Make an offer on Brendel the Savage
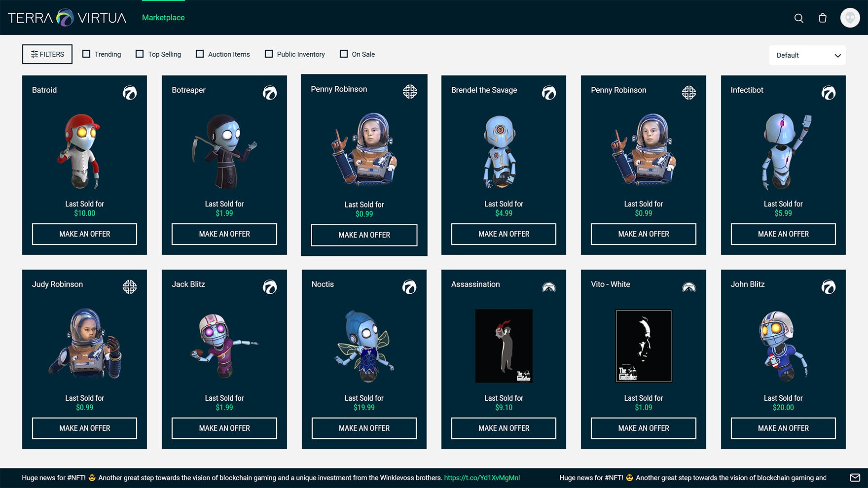This screenshot has height=488, width=868. [x=504, y=234]
